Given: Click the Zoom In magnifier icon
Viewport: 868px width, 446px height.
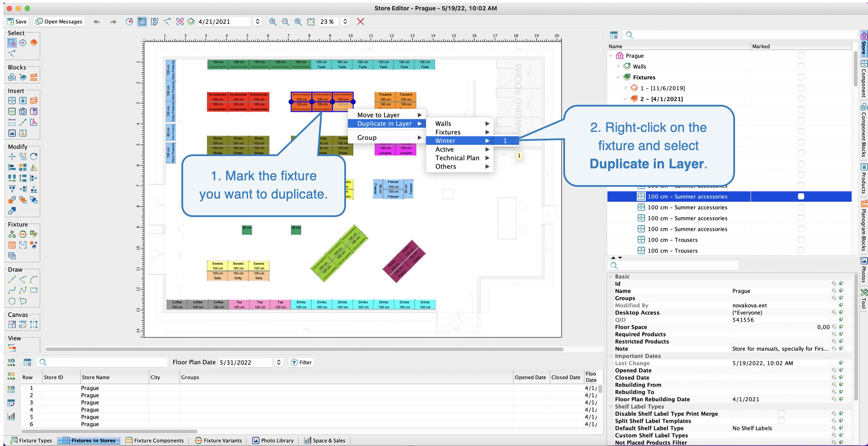Looking at the screenshot, I should point(273,22).
